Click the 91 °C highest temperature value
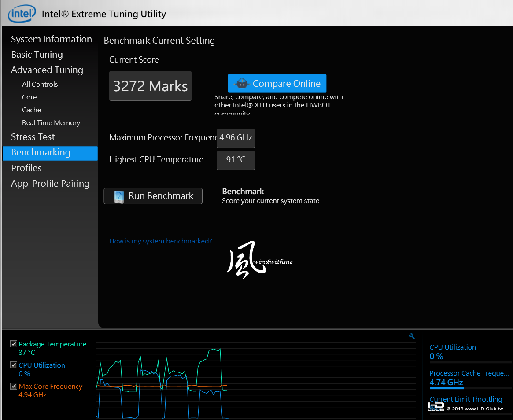Screen dimensions: 513x420 click(236, 160)
